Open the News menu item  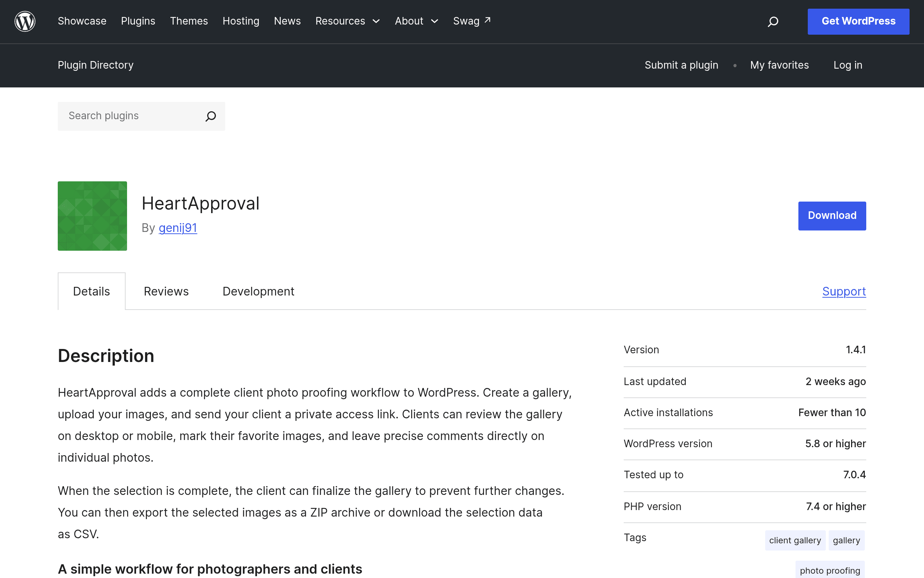click(288, 21)
